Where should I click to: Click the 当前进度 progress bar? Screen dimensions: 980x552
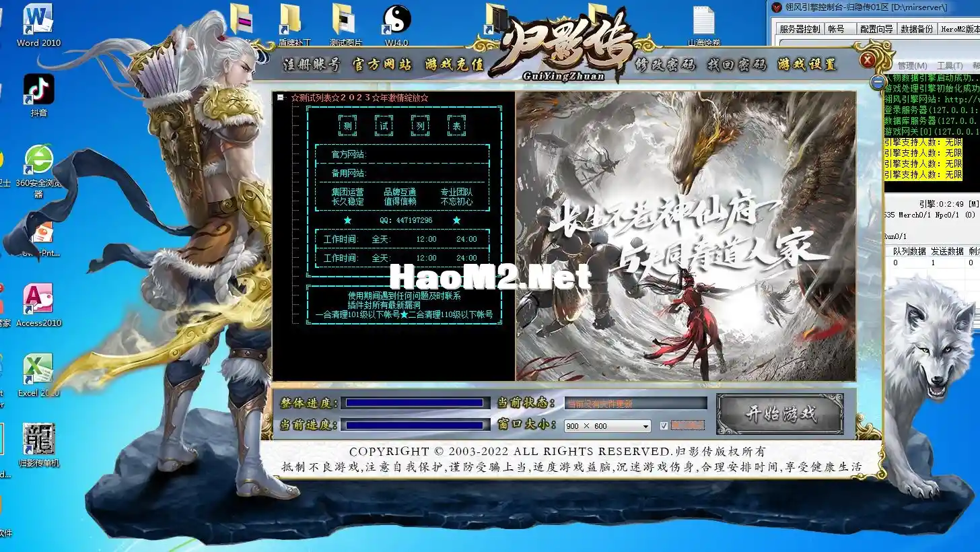(x=415, y=425)
